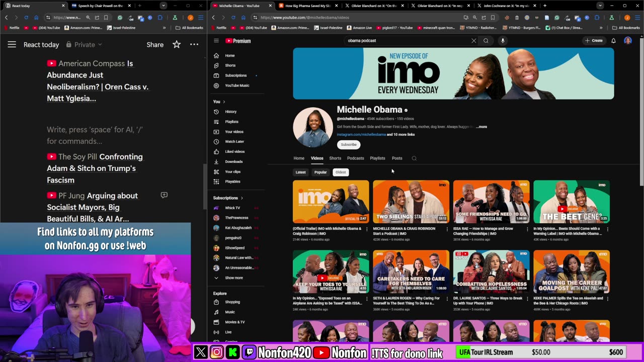The image size is (644, 362).
Task: Switch to channel Home tab
Action: pyautogui.click(x=299, y=158)
